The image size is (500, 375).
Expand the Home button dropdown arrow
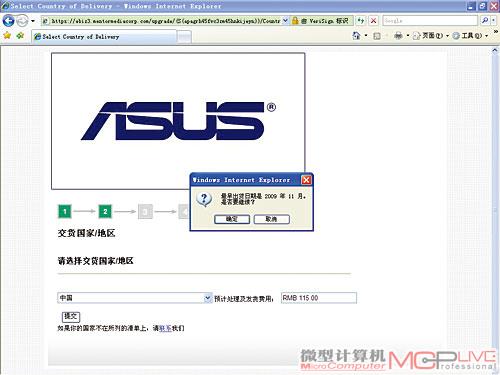pos(366,35)
